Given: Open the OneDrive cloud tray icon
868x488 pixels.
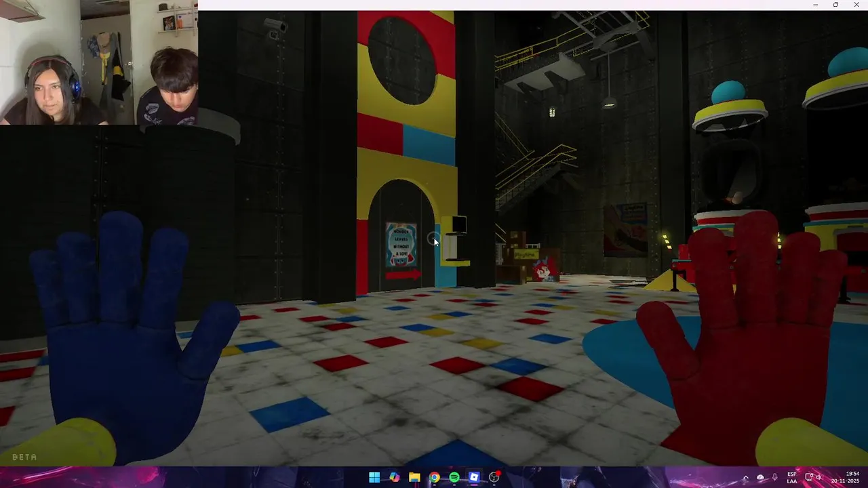Looking at the screenshot, I should [760, 478].
